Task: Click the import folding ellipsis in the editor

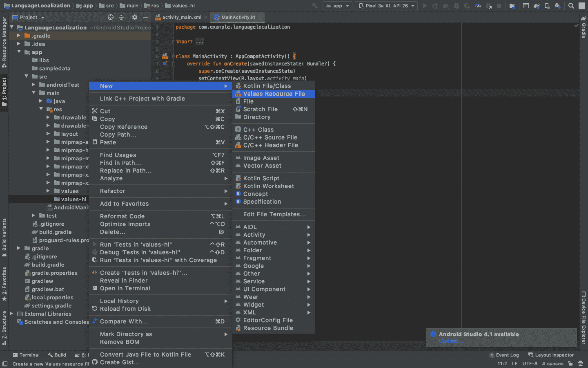Action: click(199, 41)
